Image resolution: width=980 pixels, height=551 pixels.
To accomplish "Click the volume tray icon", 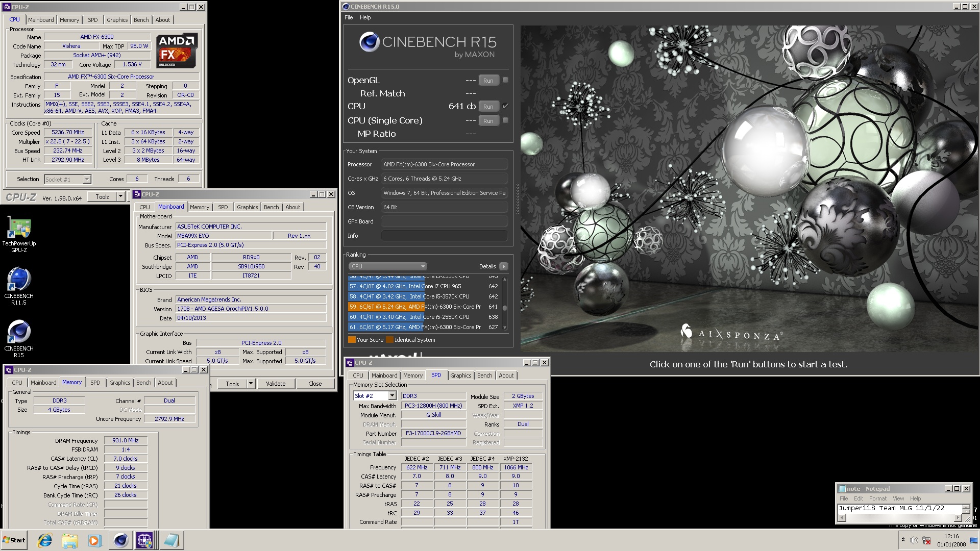I will pos(914,540).
